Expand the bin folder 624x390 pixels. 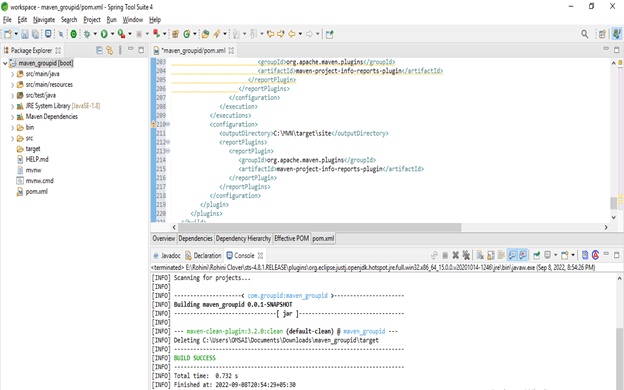coord(12,128)
